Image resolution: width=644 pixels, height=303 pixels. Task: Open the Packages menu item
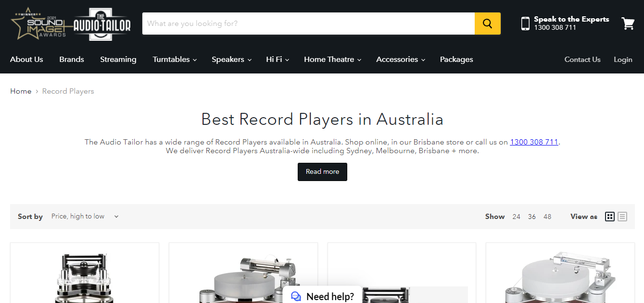coord(456,60)
